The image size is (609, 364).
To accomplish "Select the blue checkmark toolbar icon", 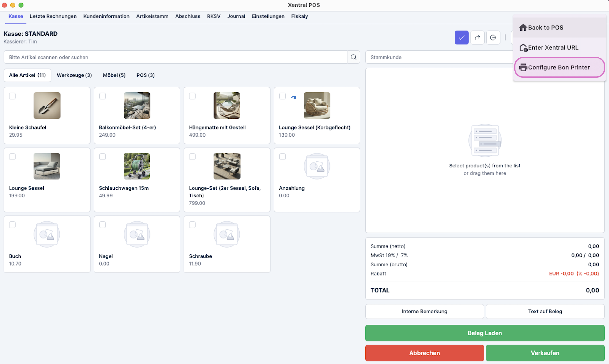I will (461, 37).
